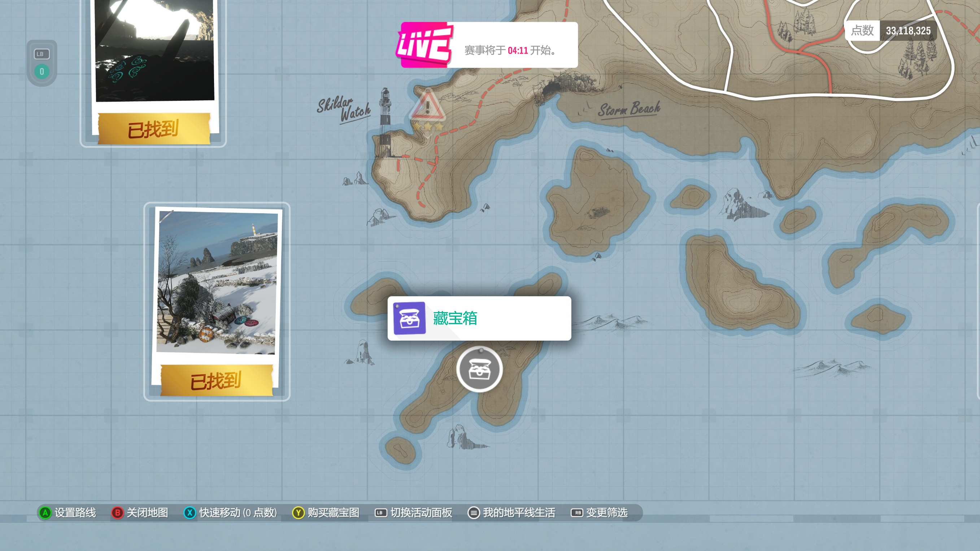
Task: Click the 点数 points balance display
Action: click(x=890, y=30)
